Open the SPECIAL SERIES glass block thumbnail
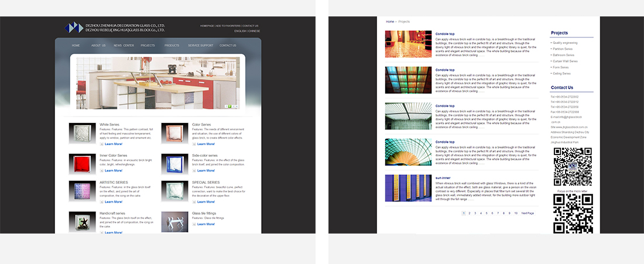Screen dimensions: 644x264 tap(174, 191)
